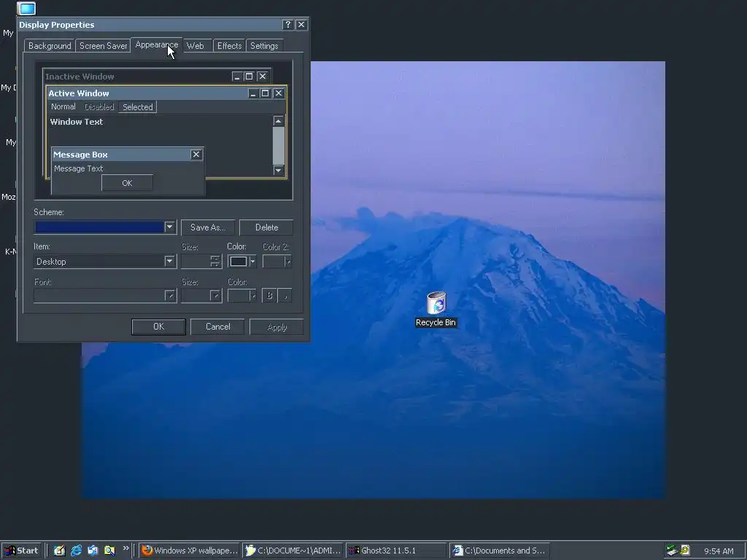Confirm with the dialog OK button
The image size is (747, 560).
tap(158, 327)
